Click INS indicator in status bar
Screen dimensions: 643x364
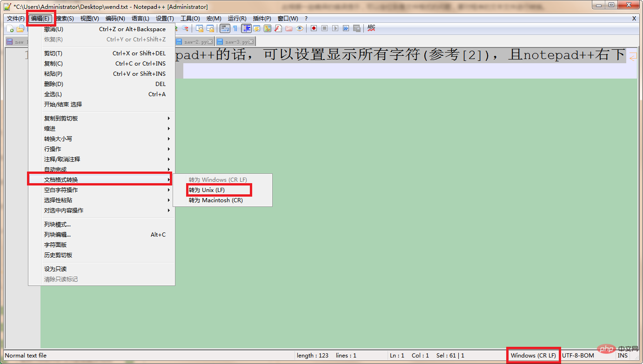coord(622,356)
